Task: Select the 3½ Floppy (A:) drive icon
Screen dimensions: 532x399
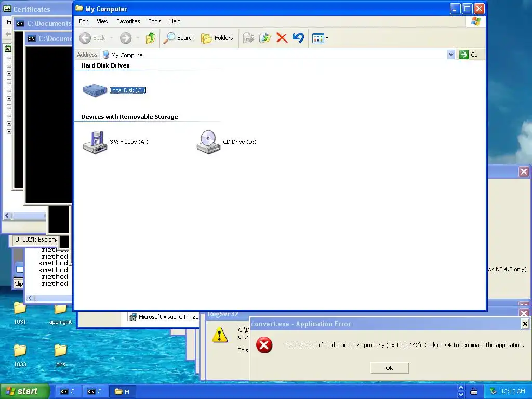Action: (95, 142)
